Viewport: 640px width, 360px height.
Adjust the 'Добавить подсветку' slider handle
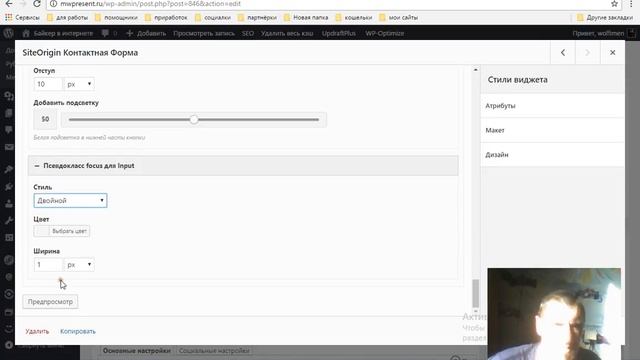coord(194,120)
